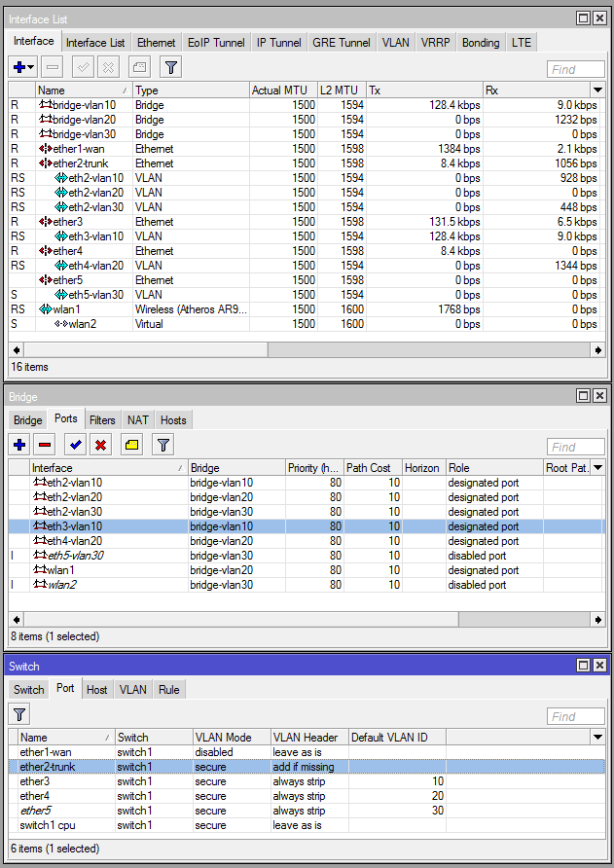The width and height of the screenshot is (614, 868).
Task: Click wlan1 wireless icon in Interface List
Action: 46,308
